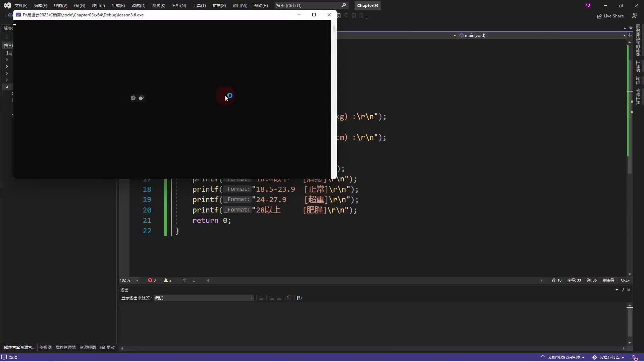
Task: Switch to 资源视图 tab
Action: (x=88, y=348)
